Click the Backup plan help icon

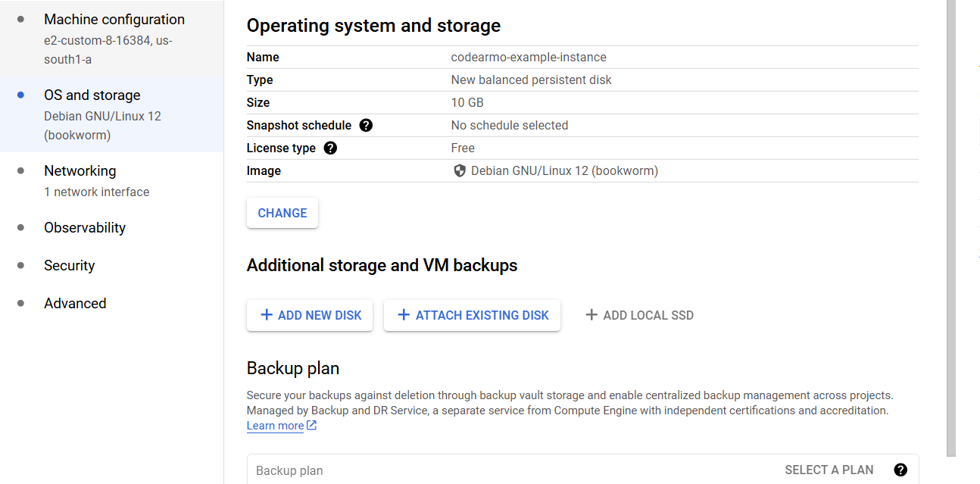[x=900, y=470]
